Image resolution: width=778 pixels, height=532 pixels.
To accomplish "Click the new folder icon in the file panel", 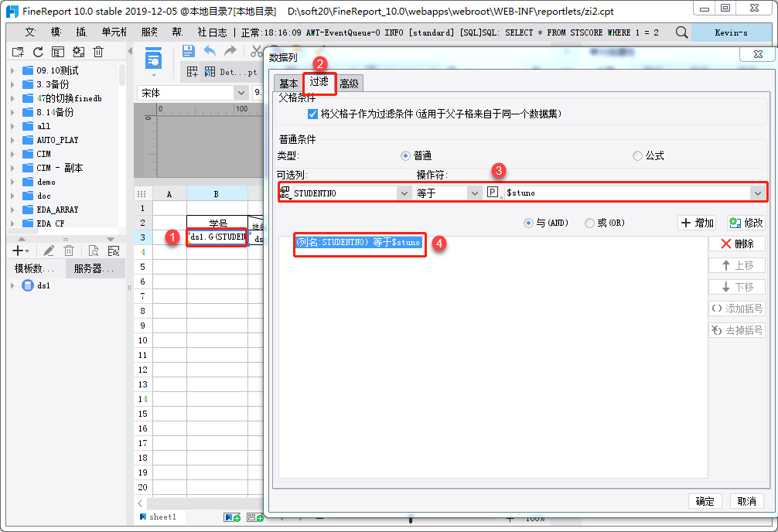I will click(18, 52).
